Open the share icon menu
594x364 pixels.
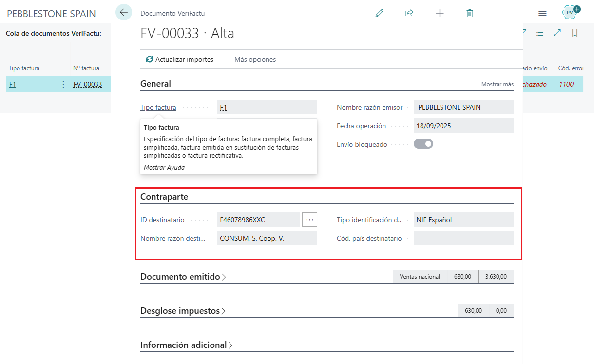tap(409, 14)
